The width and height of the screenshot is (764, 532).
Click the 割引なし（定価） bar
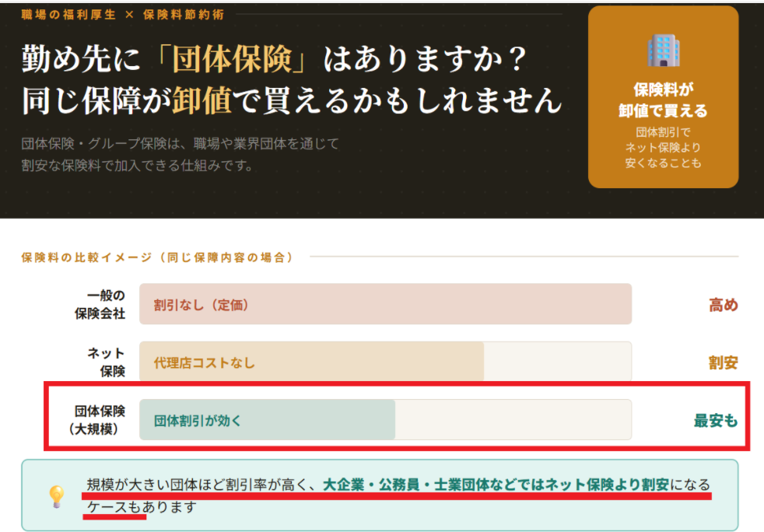tap(385, 304)
